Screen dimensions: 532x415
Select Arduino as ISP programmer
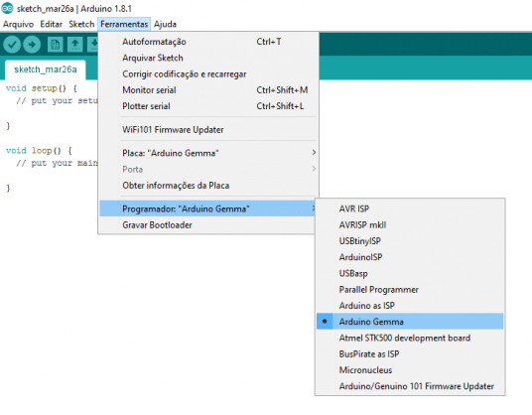tap(410, 306)
